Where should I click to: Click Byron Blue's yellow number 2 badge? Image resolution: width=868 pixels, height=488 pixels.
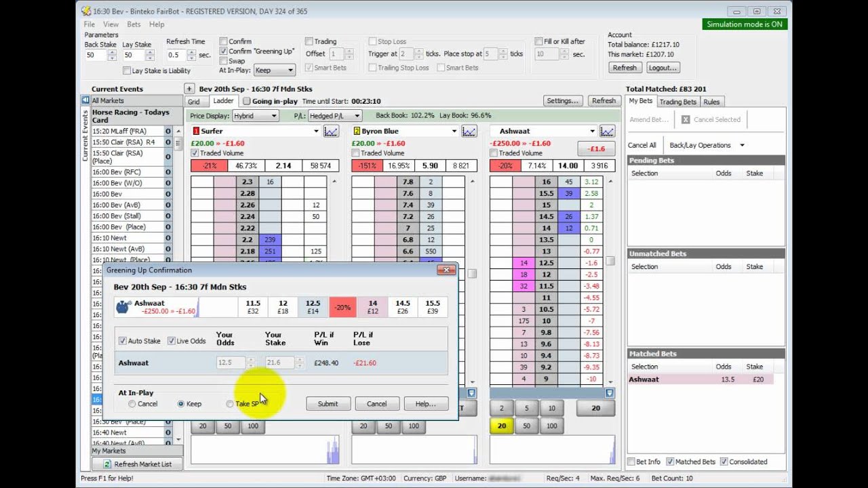click(x=356, y=131)
